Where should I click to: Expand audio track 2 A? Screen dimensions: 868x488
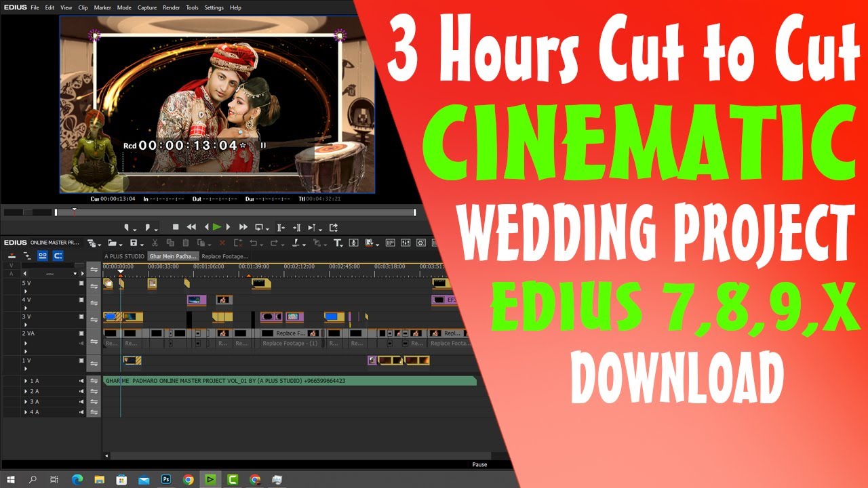click(26, 391)
